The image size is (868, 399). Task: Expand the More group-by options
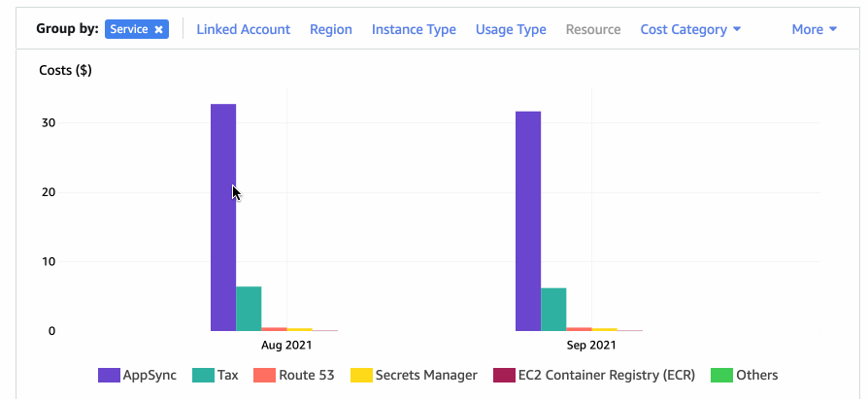[814, 29]
